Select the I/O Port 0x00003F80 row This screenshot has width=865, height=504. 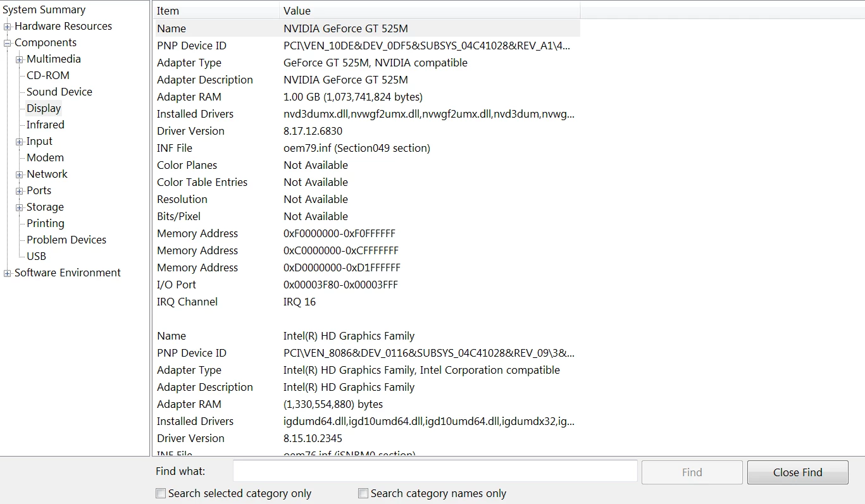[367, 285]
